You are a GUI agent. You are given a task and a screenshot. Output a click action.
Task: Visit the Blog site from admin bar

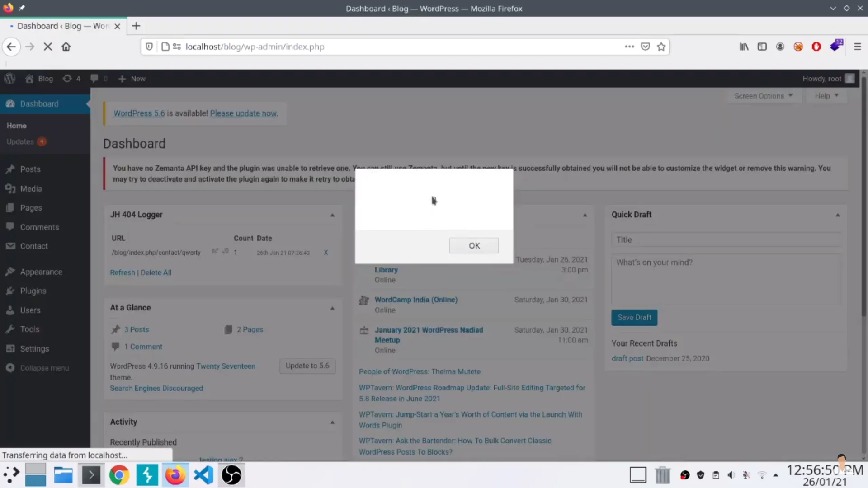39,79
